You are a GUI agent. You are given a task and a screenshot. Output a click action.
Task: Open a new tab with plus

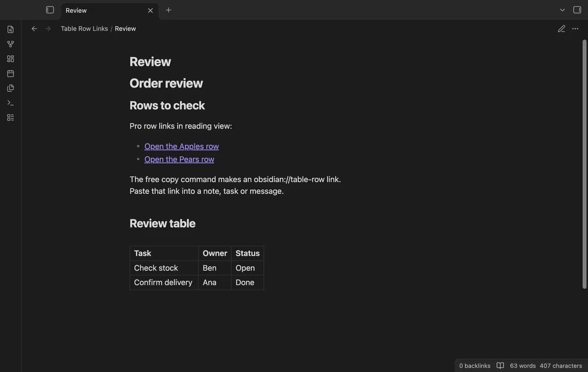click(x=169, y=10)
